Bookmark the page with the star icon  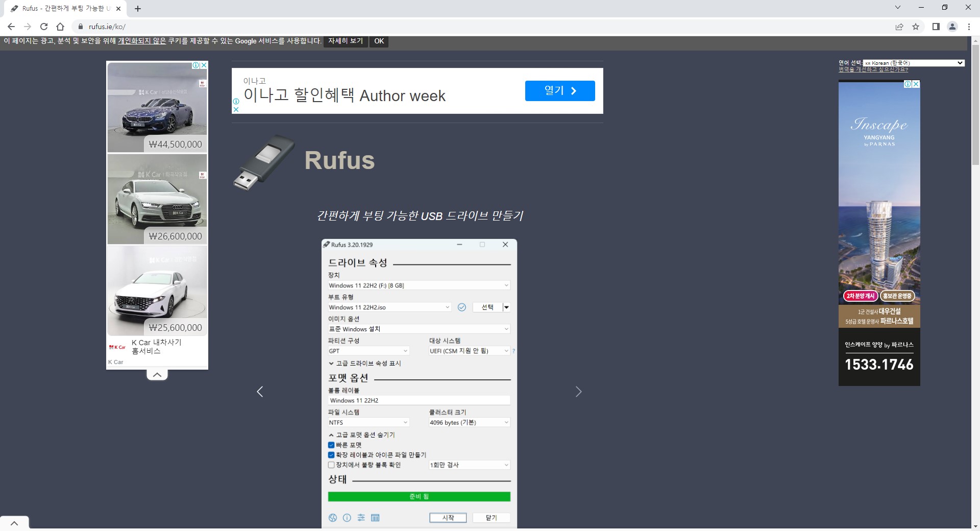tap(916, 27)
